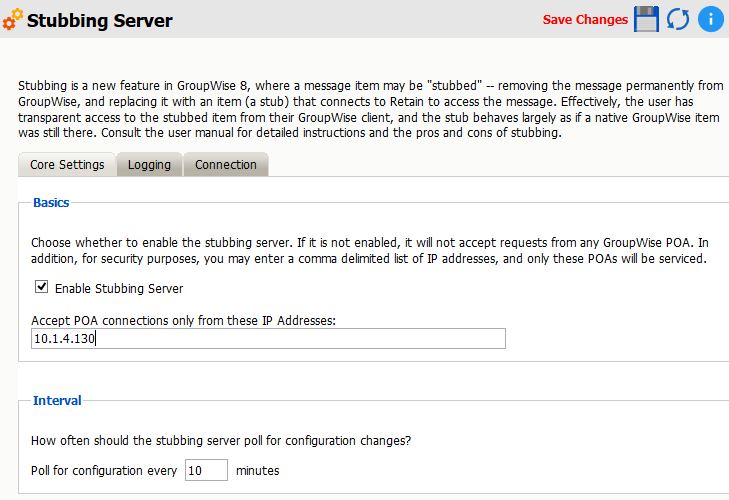Image resolution: width=729 pixels, height=500 pixels.
Task: Click the Poll for configuration every label
Action: [104, 471]
